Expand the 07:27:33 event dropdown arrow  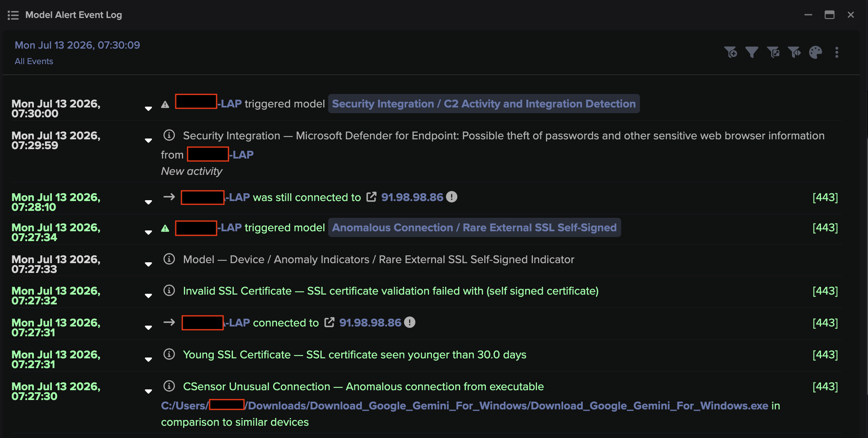click(148, 264)
